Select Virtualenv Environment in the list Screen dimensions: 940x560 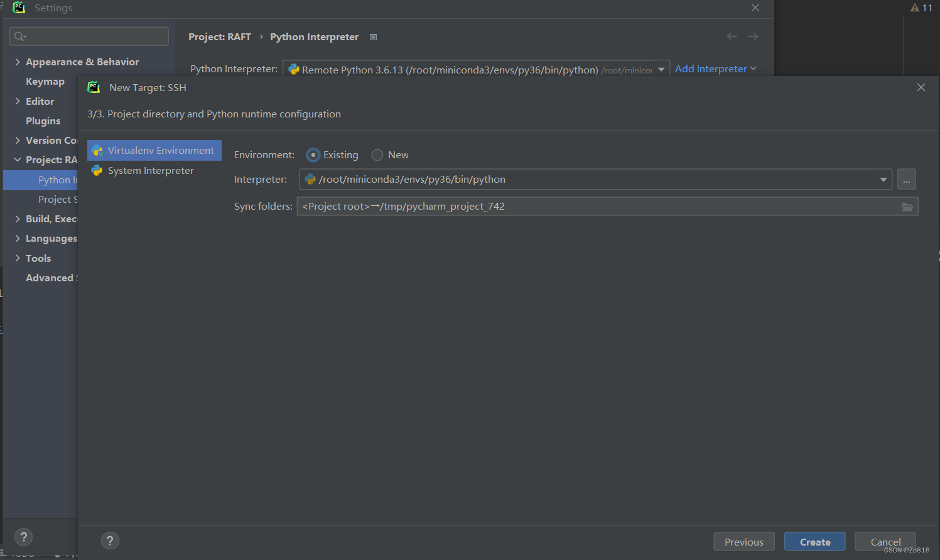click(154, 151)
